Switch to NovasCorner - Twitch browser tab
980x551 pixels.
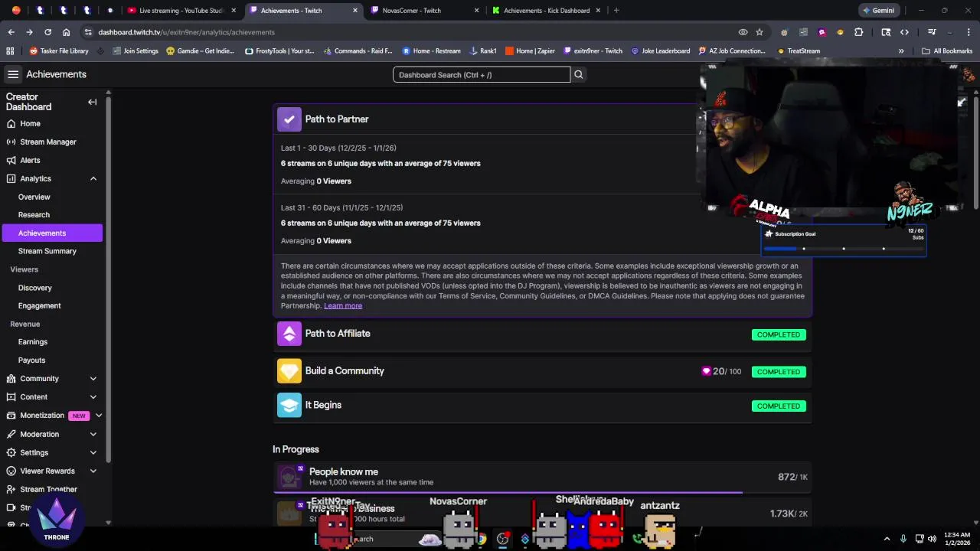click(425, 11)
